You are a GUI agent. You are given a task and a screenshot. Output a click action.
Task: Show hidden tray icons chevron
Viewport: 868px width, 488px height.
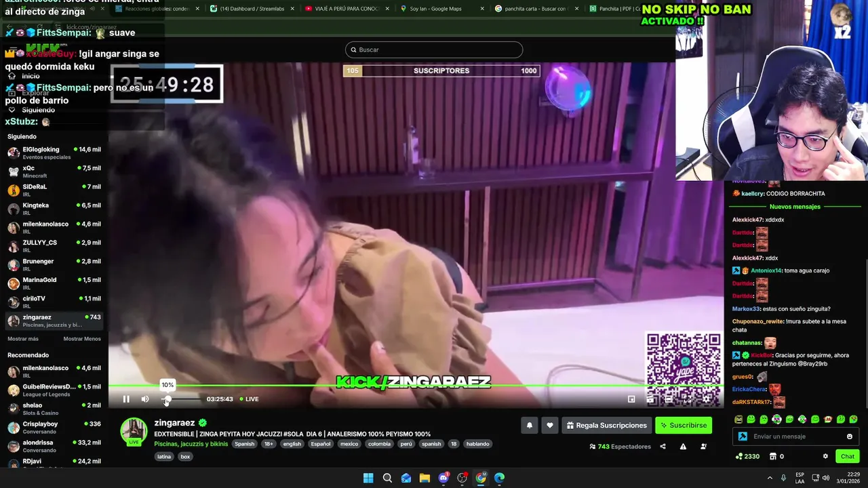(x=770, y=478)
